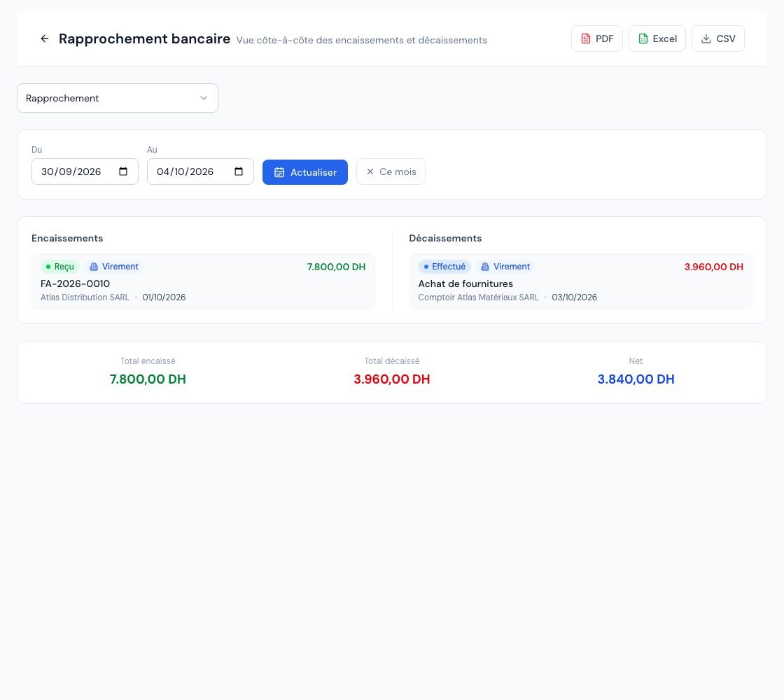784x700 pixels.
Task: Click the 'Reçu' status badge
Action: (60, 267)
